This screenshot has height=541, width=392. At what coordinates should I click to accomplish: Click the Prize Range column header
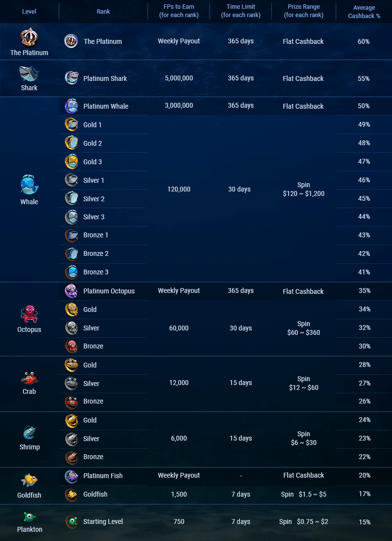click(x=303, y=11)
